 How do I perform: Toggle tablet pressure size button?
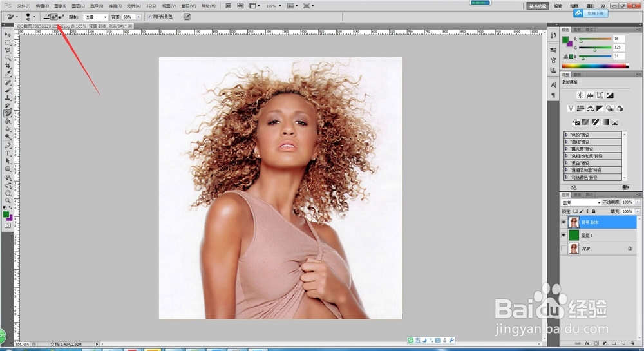tap(187, 17)
